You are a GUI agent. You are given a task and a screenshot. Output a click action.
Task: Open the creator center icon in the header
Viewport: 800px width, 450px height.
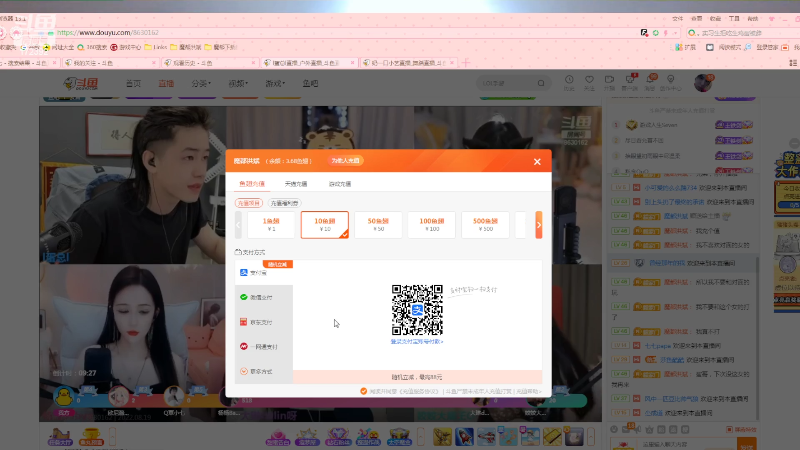click(x=670, y=82)
